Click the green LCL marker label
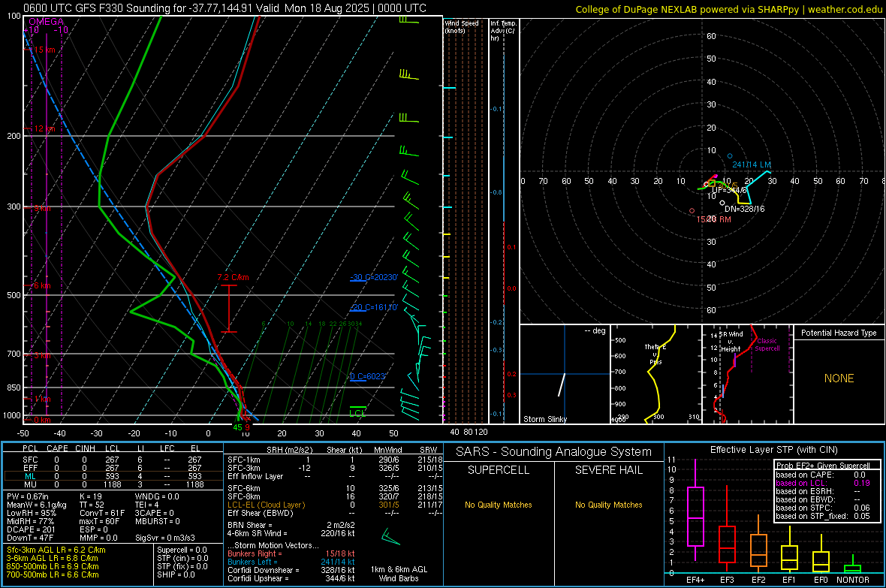The width and height of the screenshot is (886, 588). [x=357, y=413]
